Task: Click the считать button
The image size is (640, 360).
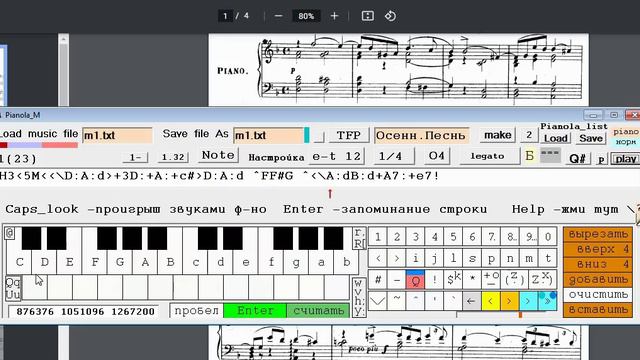Action: [x=318, y=311]
